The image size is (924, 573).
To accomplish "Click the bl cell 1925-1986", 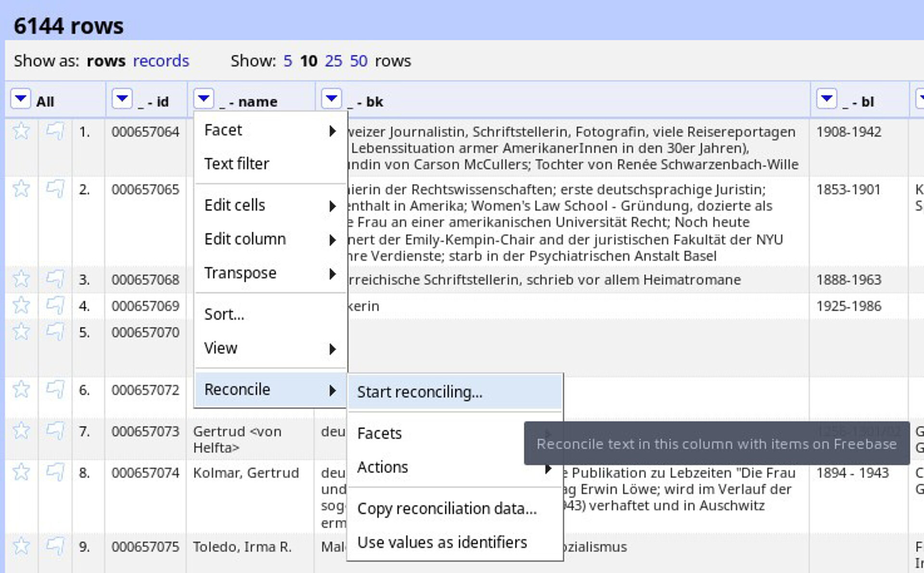I will coord(848,306).
